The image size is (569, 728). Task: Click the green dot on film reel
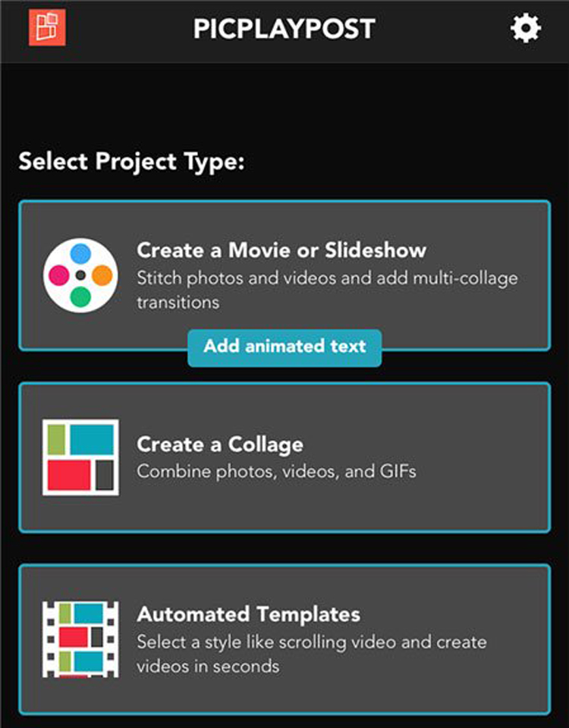pos(80,297)
